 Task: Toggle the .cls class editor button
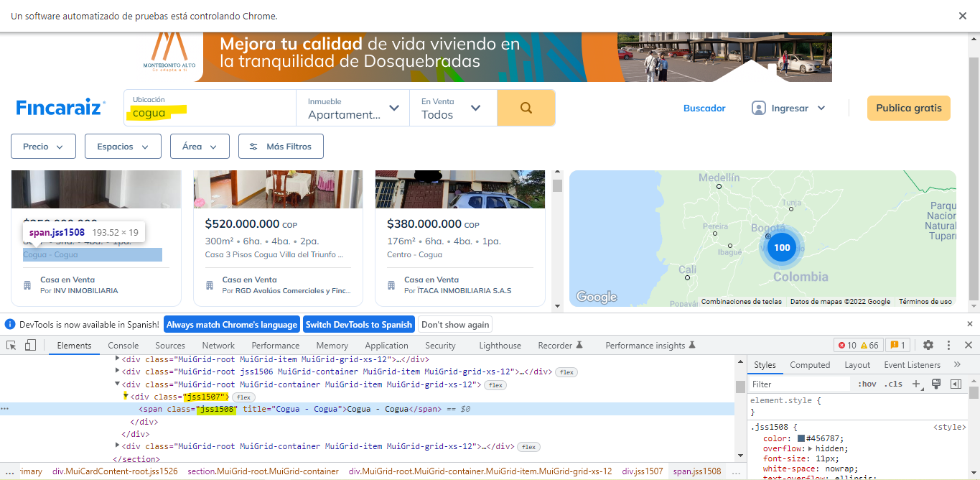(893, 384)
